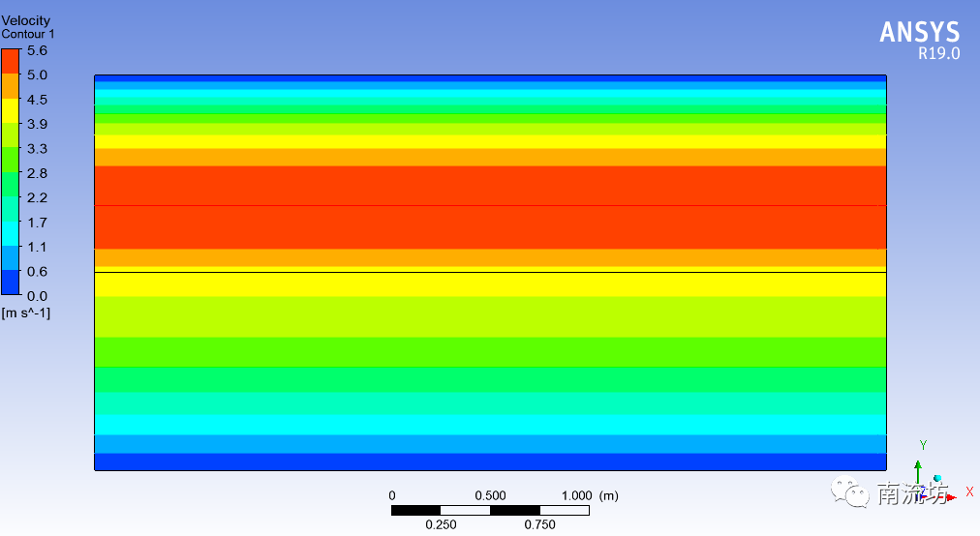Viewport: 980px width, 536px height.
Task: Click the black horizontal line in contour
Action: click(490, 273)
